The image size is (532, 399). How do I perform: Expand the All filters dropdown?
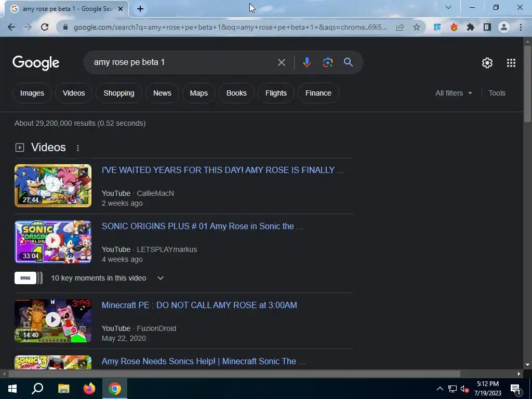(454, 93)
